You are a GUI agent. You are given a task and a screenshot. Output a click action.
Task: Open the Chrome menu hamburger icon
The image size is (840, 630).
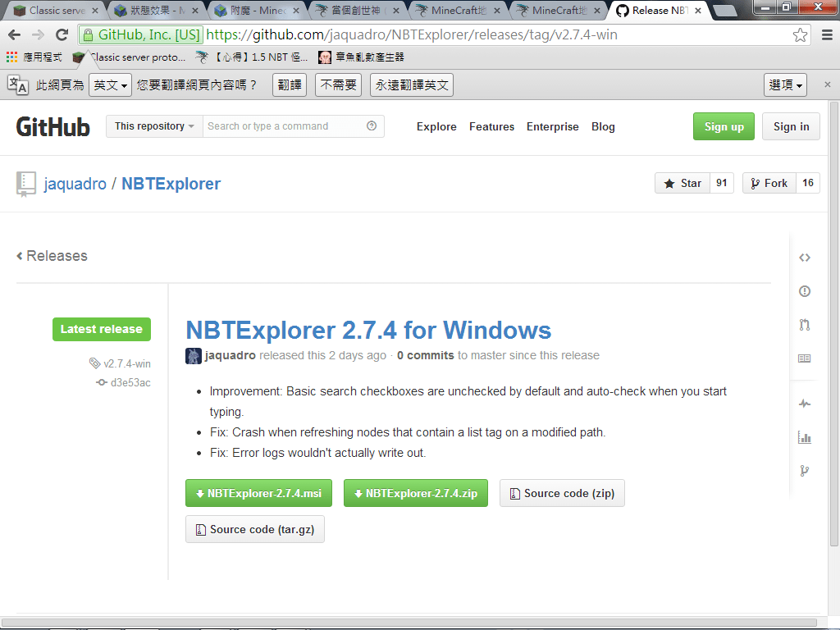pyautogui.click(x=827, y=35)
